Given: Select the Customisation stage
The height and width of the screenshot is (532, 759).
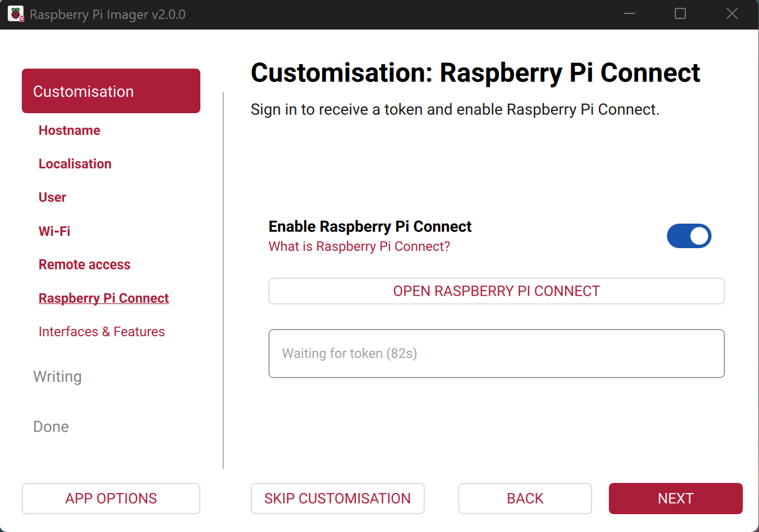Looking at the screenshot, I should tap(83, 91).
